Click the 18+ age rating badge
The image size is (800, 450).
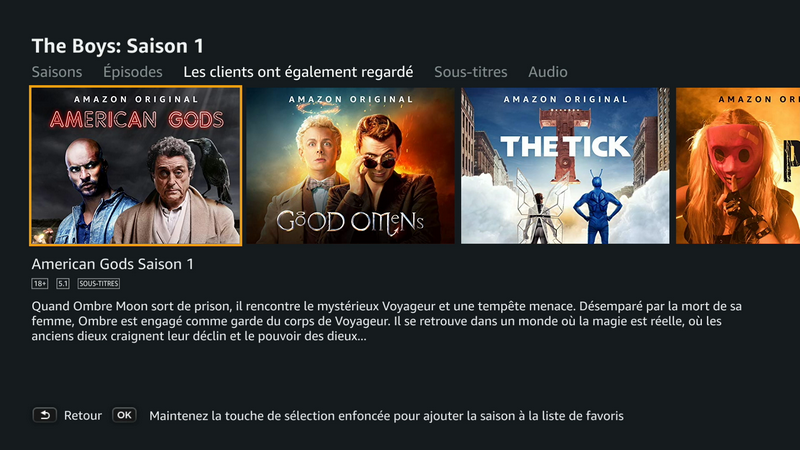pyautogui.click(x=40, y=284)
